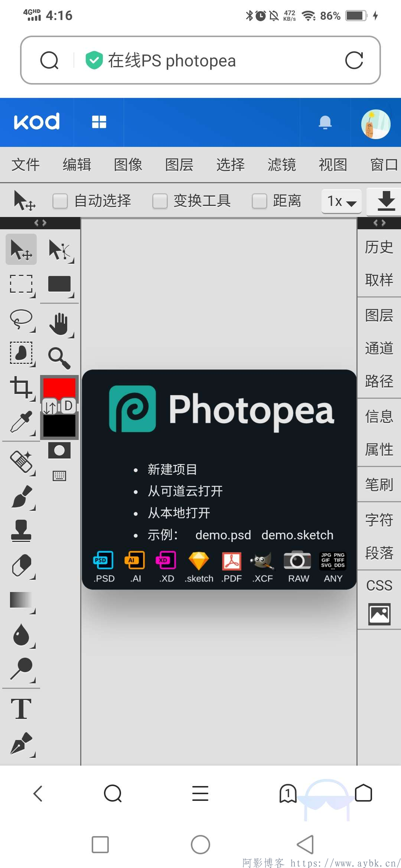Collapse the left toolbar with arrows
The width and height of the screenshot is (401, 868).
coord(40,223)
